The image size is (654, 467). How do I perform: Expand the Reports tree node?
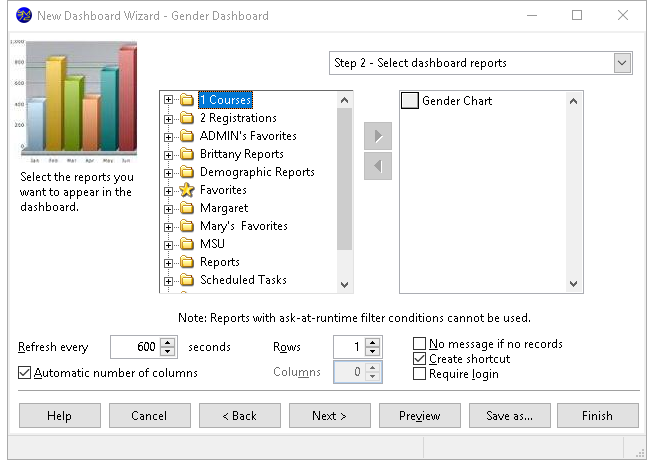(168, 263)
